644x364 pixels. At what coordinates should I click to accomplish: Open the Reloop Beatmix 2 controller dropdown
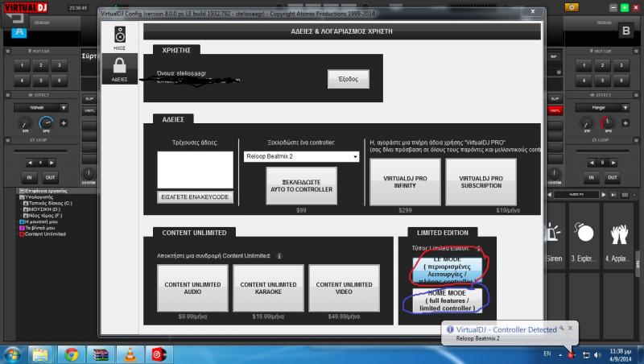301,156
